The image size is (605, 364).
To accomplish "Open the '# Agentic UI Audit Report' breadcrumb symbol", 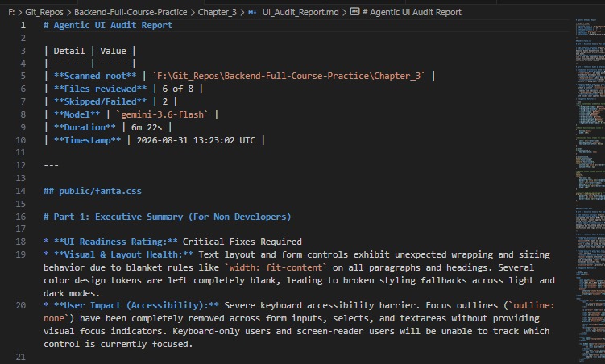I will pyautogui.click(x=412, y=12).
